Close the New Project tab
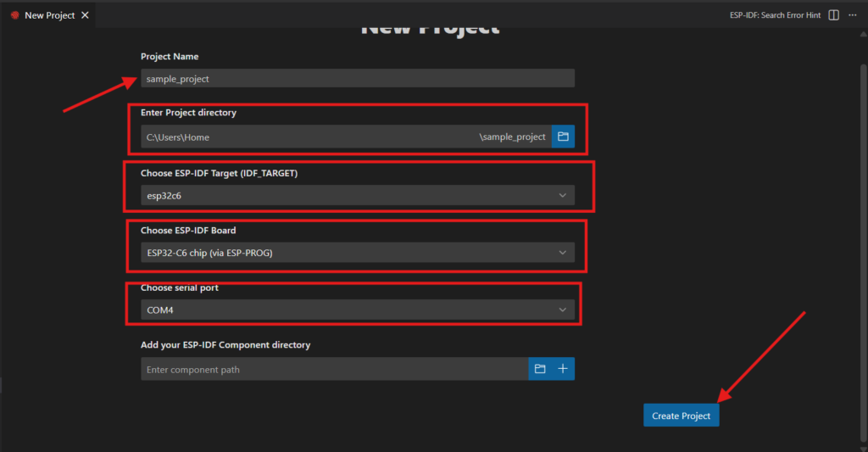This screenshot has width=868, height=452. click(86, 15)
